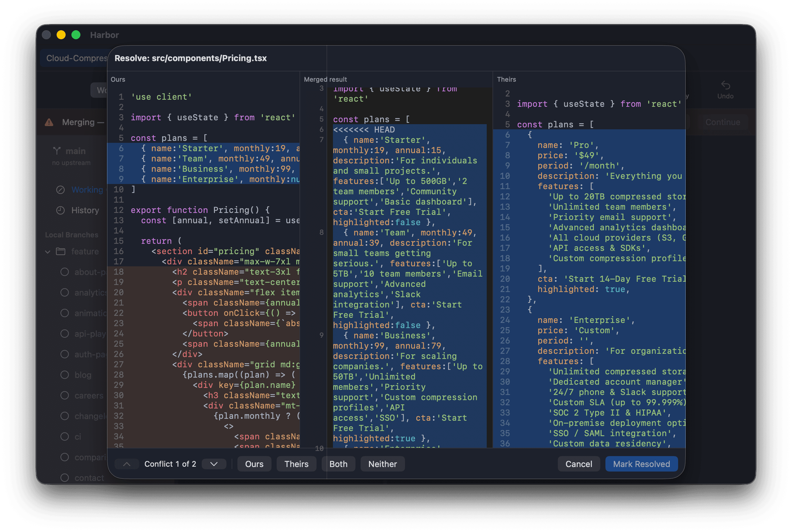Click the merging warning triangle icon
The image size is (792, 532).
click(x=49, y=122)
